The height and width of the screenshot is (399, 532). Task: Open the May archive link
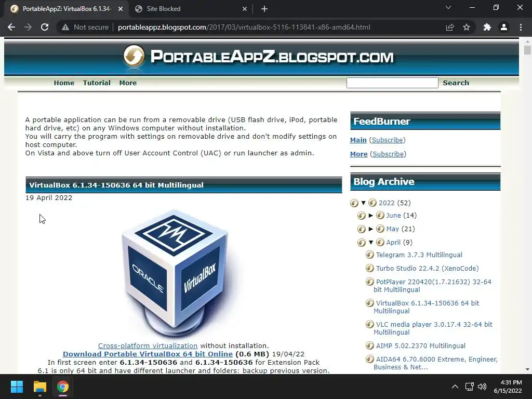point(393,229)
